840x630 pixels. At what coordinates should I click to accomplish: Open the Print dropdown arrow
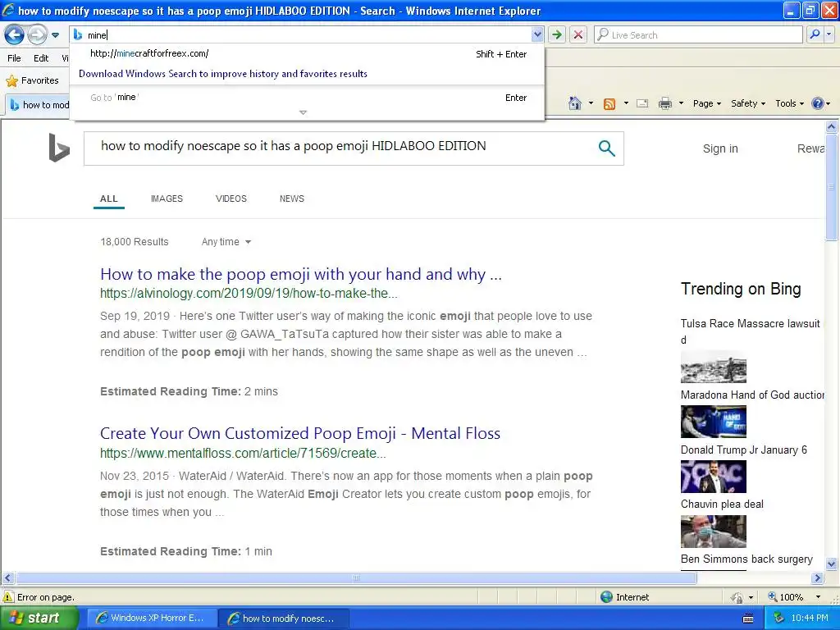click(x=681, y=103)
